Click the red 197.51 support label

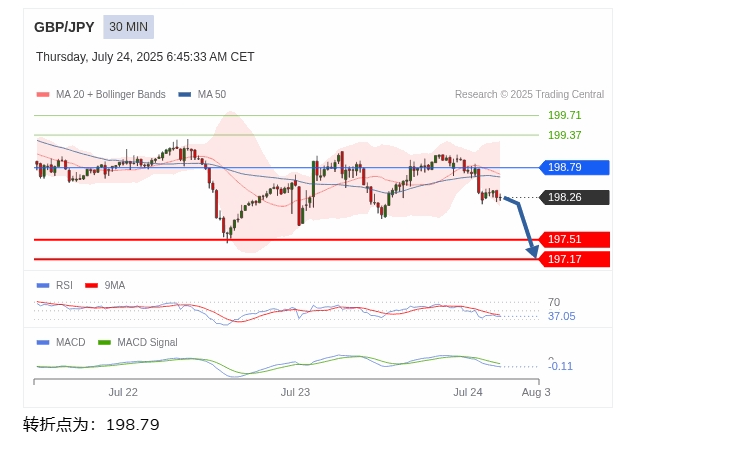click(573, 239)
